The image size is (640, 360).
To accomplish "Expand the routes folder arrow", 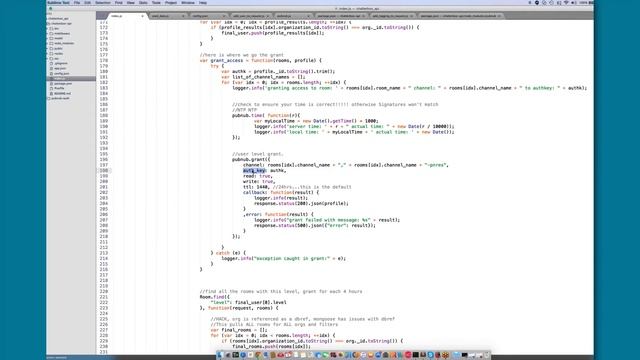I will click(x=48, y=53).
